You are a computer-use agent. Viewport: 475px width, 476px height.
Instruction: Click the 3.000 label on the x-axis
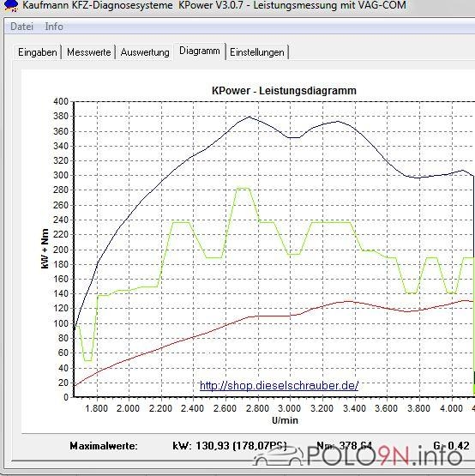coord(289,408)
